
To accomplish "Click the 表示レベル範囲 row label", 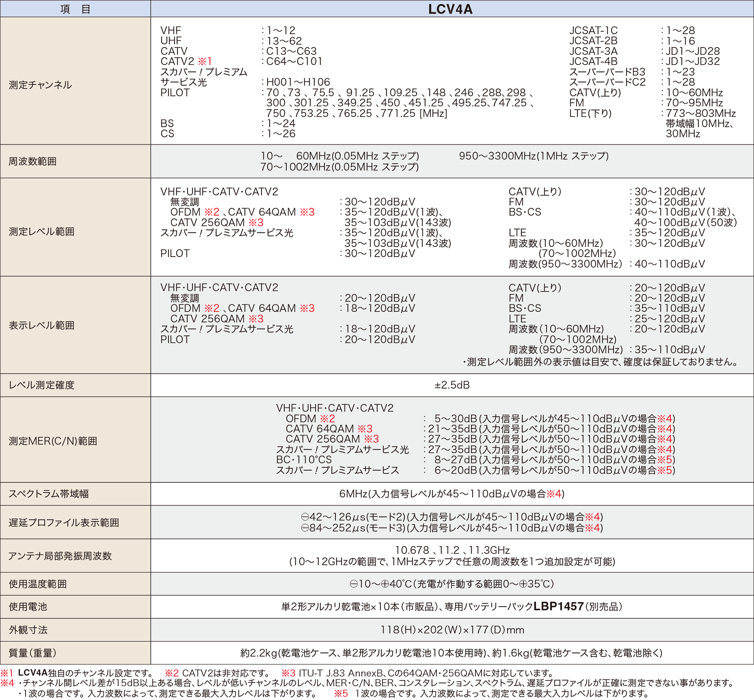I will 41,325.
